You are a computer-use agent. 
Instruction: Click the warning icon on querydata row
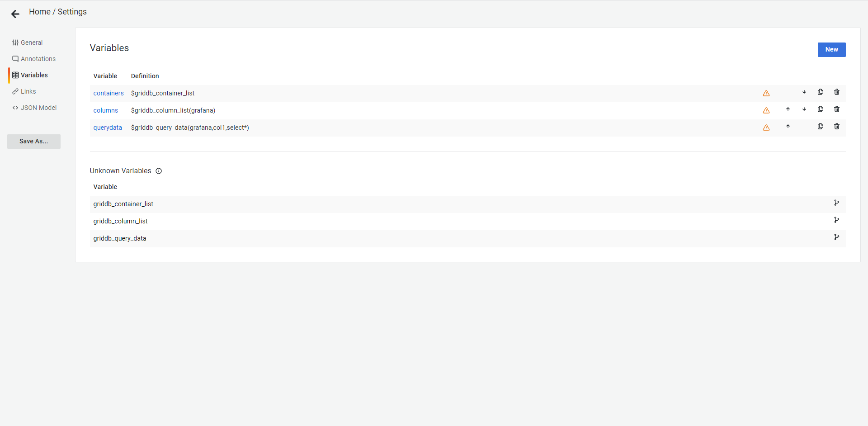point(766,128)
